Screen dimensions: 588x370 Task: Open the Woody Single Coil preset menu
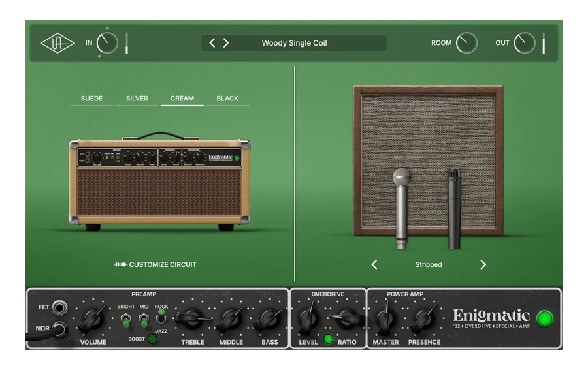coord(295,43)
